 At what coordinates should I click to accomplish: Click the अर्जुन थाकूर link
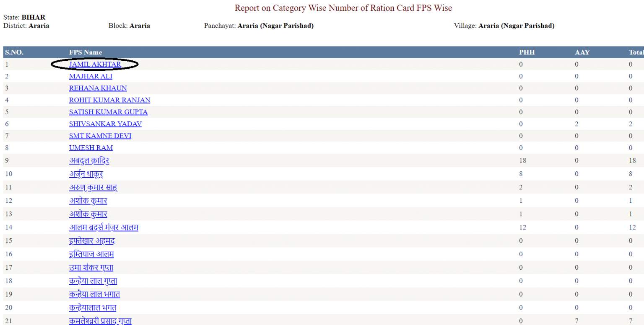click(86, 174)
